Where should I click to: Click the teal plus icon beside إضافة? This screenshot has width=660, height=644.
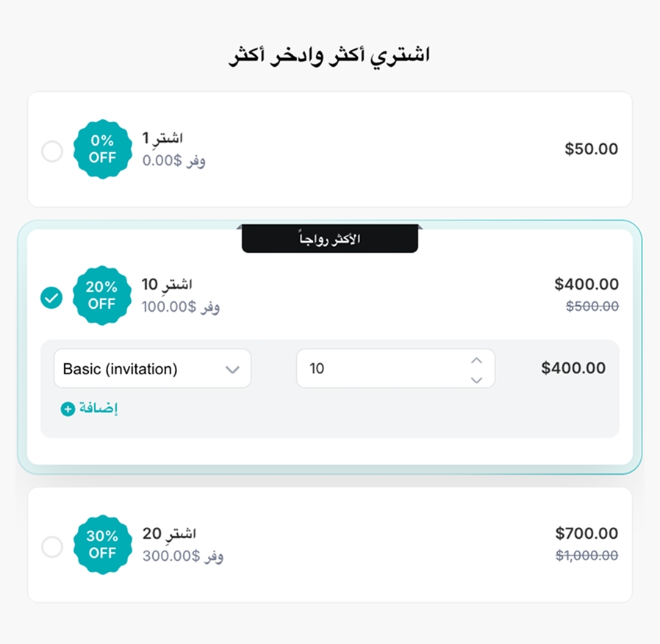click(68, 409)
